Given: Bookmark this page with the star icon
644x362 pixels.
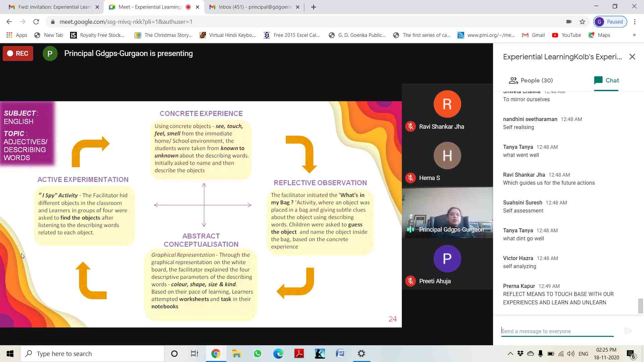Looking at the screenshot, I should coord(582,22).
